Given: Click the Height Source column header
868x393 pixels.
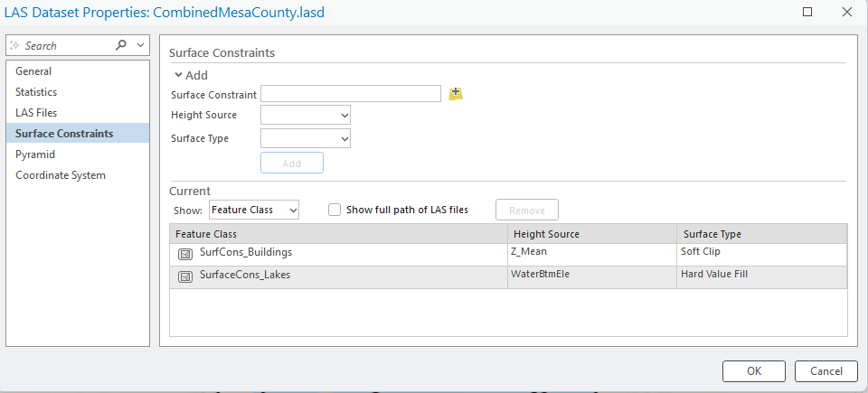Looking at the screenshot, I should pos(546,234).
